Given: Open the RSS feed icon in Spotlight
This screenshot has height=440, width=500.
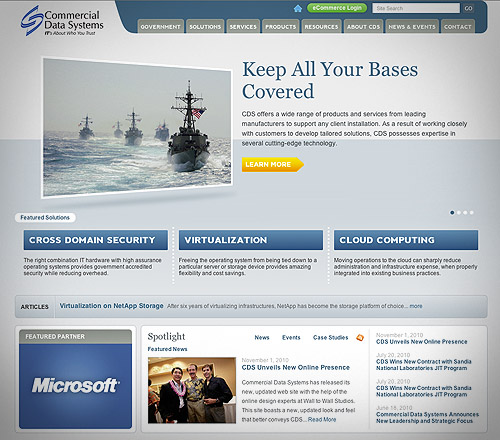Looking at the screenshot, I should [360, 338].
